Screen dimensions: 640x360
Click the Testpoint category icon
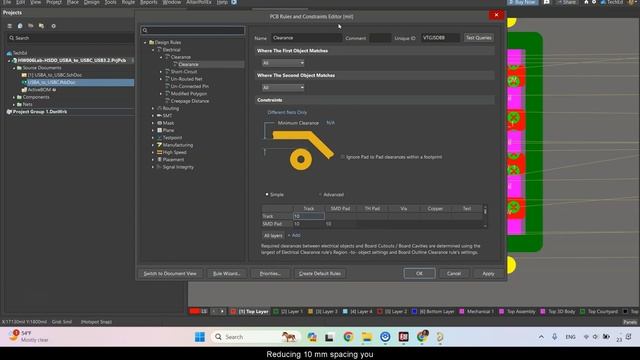160,138
